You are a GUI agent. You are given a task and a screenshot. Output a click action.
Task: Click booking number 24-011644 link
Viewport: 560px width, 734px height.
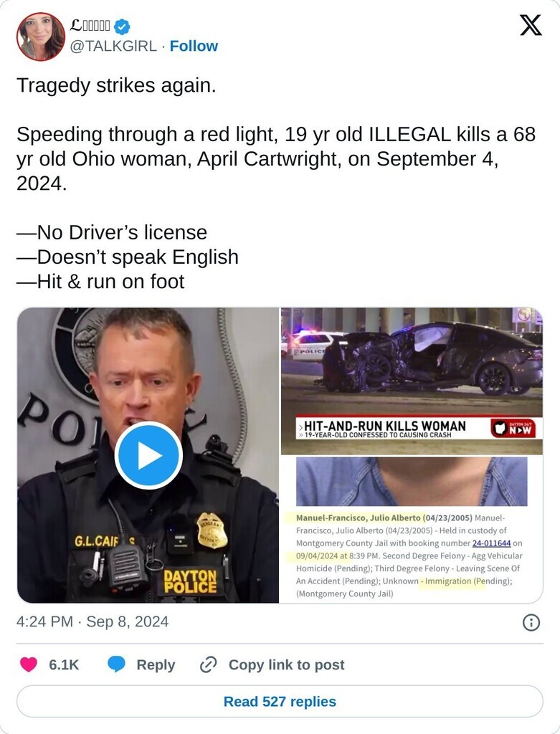(491, 543)
